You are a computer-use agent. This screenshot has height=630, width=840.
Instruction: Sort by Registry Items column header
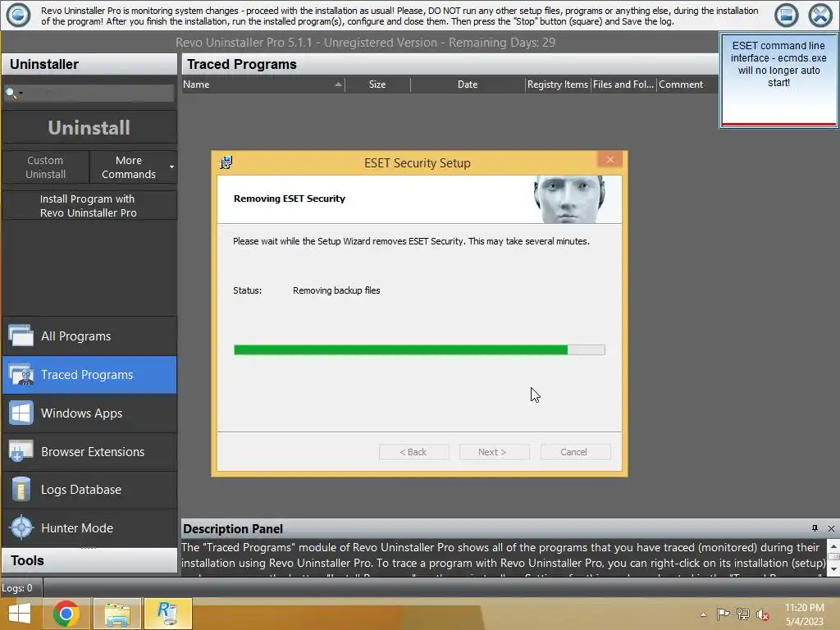click(558, 84)
